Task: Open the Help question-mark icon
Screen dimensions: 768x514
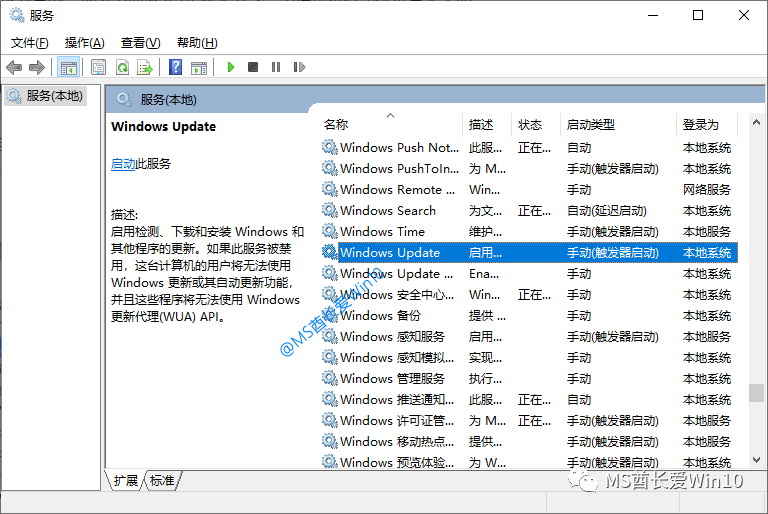Action: pos(175,67)
